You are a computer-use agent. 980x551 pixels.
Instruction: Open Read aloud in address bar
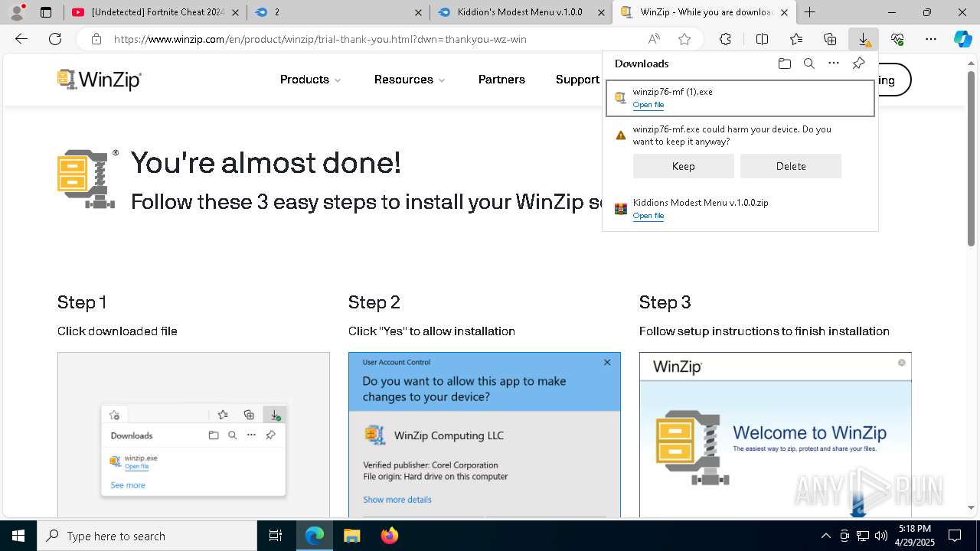click(x=654, y=39)
